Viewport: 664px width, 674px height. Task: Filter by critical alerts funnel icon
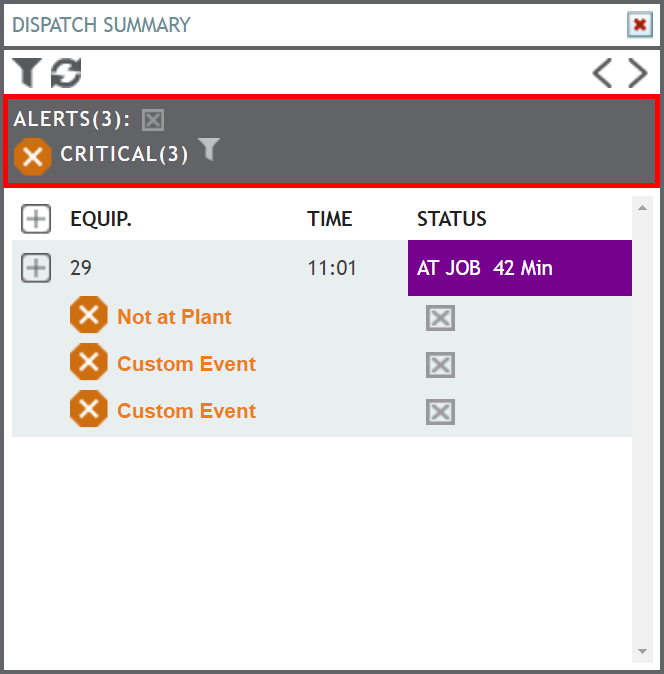coord(209,149)
